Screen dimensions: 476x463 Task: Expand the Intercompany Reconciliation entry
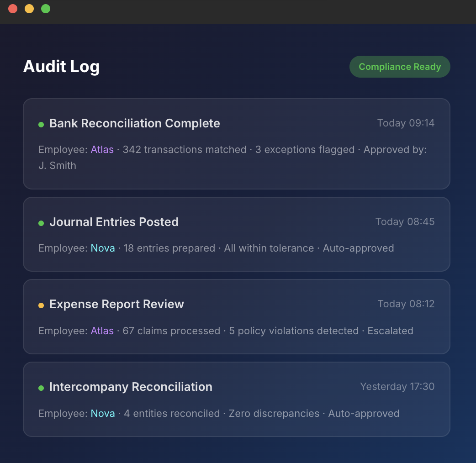point(237,399)
